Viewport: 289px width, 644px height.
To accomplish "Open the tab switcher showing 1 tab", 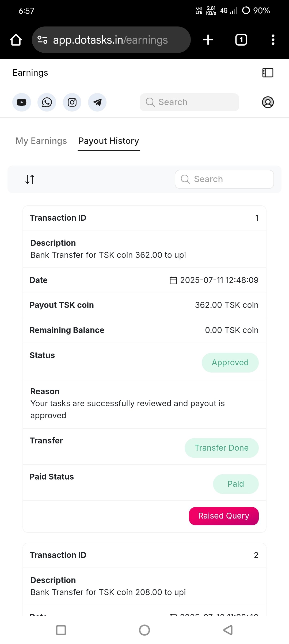I will [241, 40].
